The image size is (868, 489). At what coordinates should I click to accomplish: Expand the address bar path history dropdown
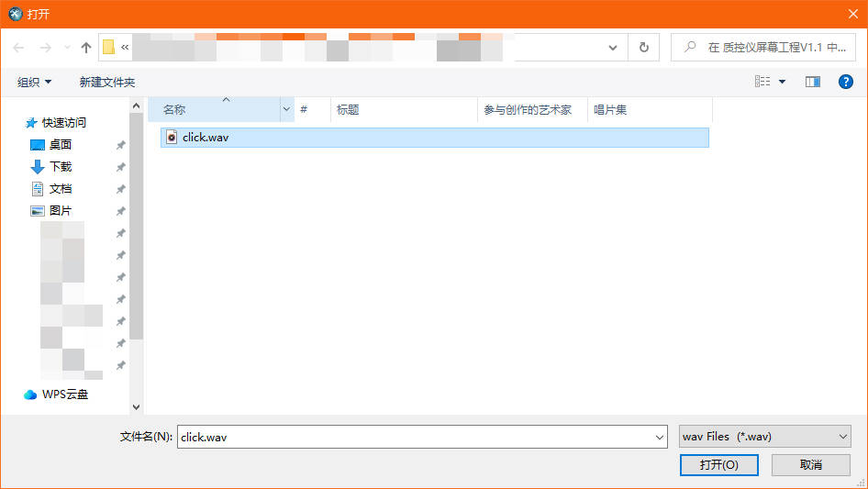tap(613, 48)
